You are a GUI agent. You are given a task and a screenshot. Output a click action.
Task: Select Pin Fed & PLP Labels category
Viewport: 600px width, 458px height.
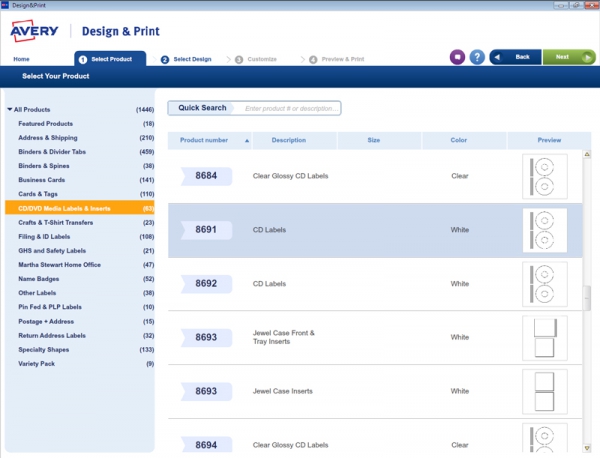coord(80,307)
